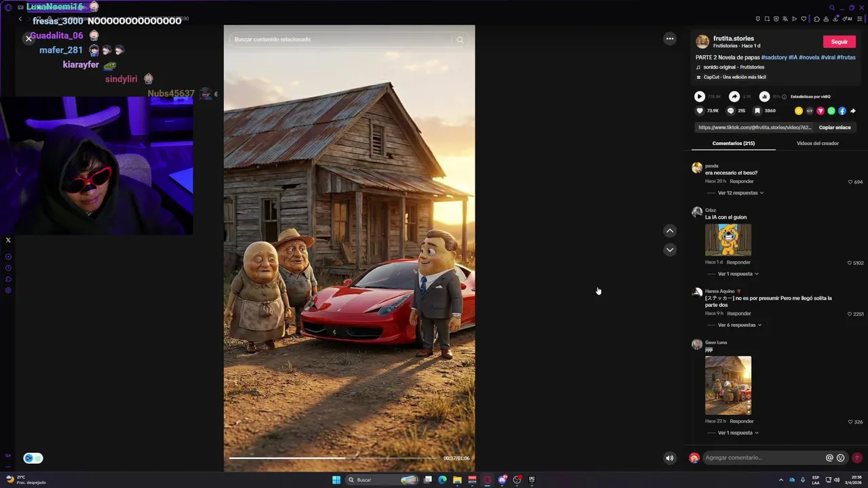
Task: Mute the video with the speaker icon
Action: coord(670,458)
